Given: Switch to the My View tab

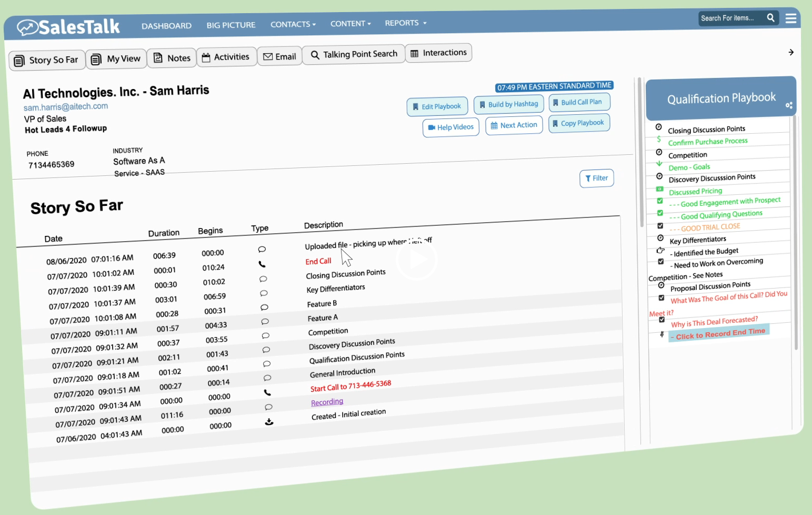Looking at the screenshot, I should click(116, 59).
